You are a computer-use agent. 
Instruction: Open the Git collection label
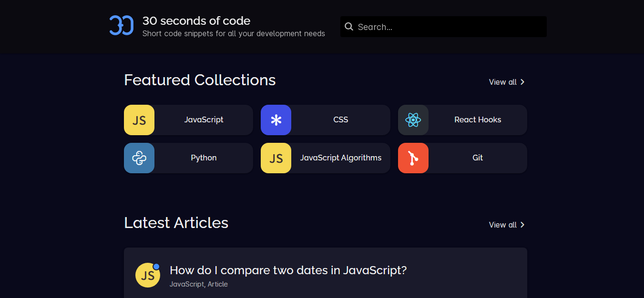478,158
